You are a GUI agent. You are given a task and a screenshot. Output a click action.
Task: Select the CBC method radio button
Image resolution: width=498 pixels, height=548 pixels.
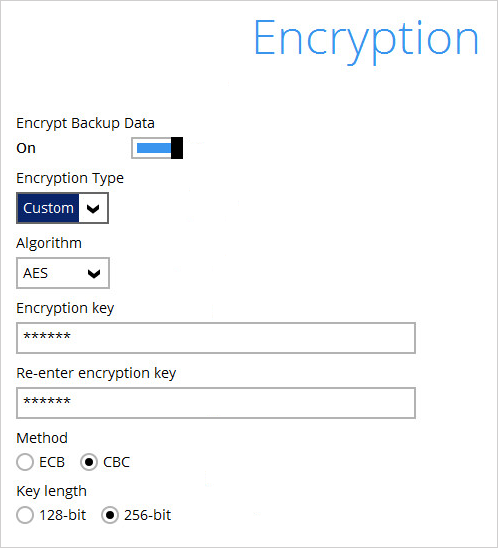(x=89, y=462)
